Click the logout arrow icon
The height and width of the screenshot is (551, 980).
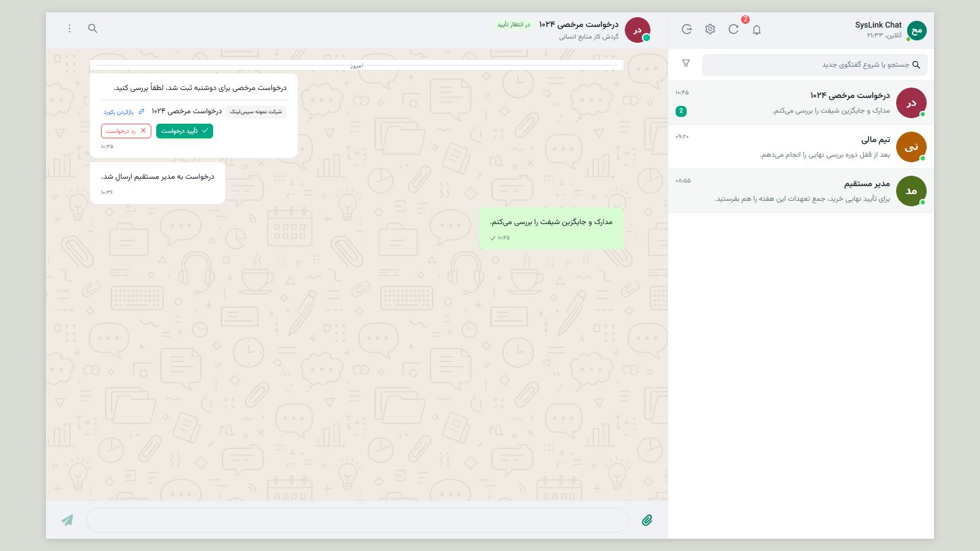[687, 29]
